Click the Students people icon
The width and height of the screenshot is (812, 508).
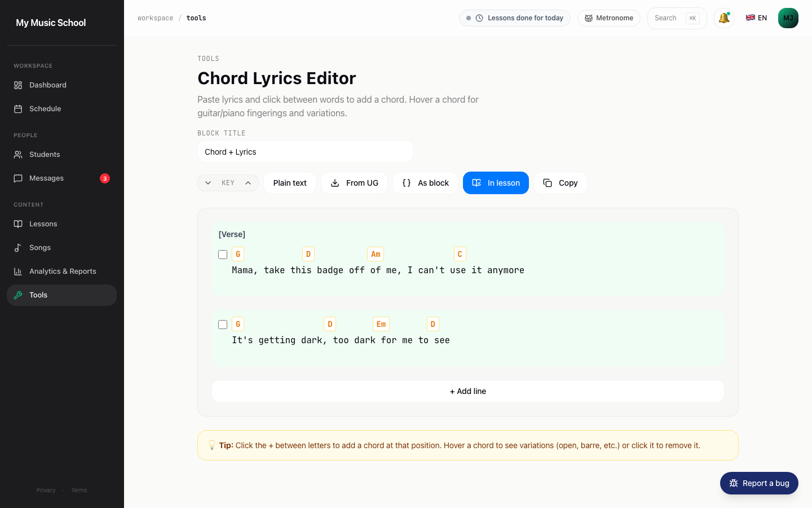[18, 155]
